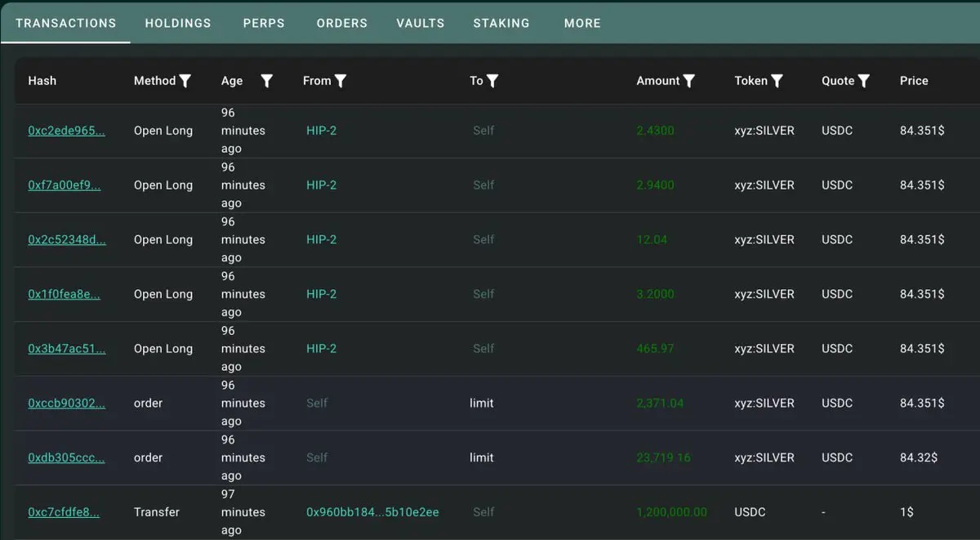The image size is (980, 540).
Task: Click sender address 0x960bb184...5b10e2ee
Action: tap(372, 512)
